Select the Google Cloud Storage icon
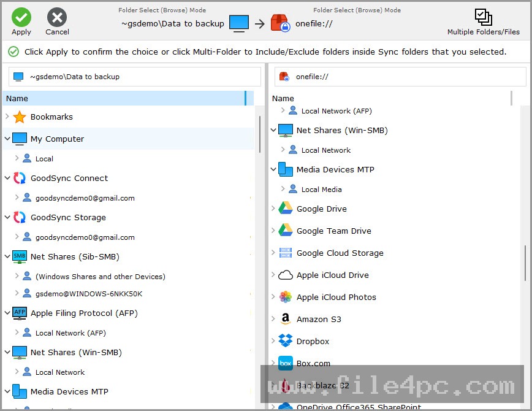Viewport: 532px width, 411px height. 286,253
